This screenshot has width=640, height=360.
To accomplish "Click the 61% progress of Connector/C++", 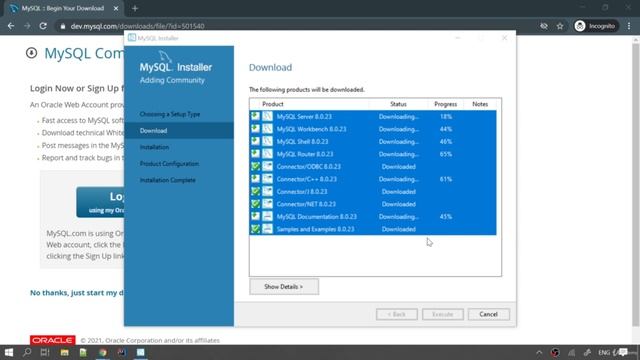I will pyautogui.click(x=446, y=179).
